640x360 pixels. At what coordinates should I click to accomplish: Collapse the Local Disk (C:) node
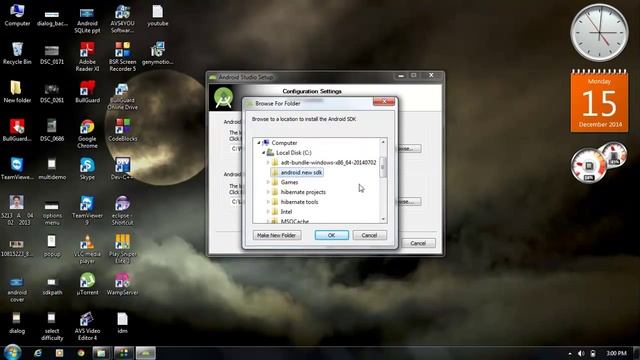point(263,153)
